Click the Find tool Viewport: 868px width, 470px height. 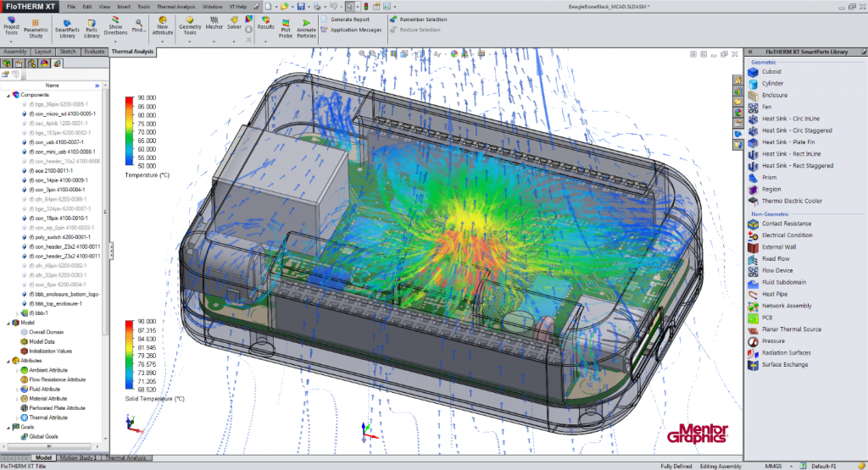[138, 25]
